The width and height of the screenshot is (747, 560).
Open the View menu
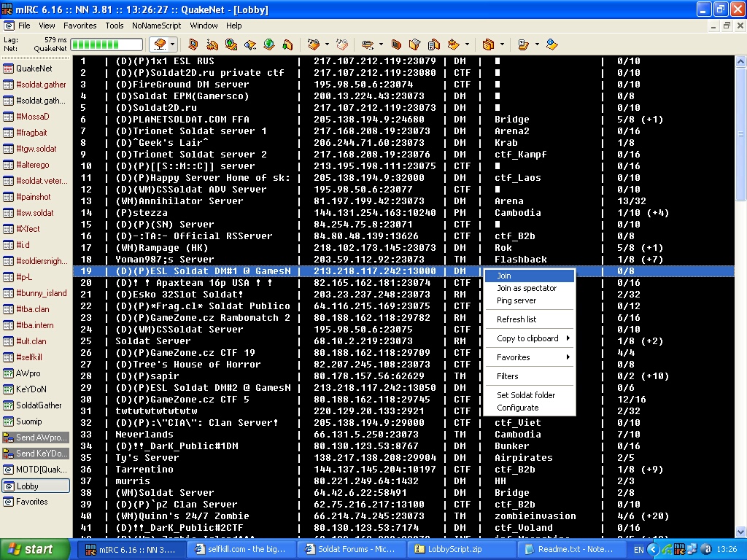[47, 26]
